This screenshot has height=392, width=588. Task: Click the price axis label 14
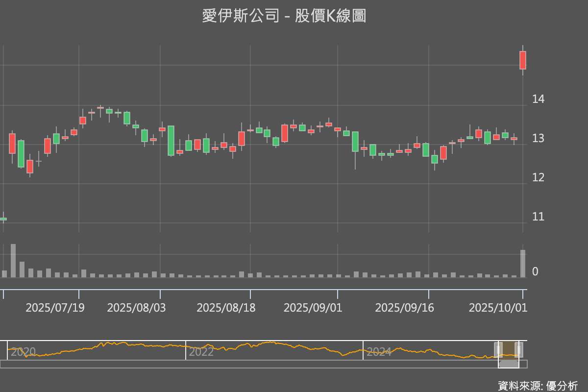pos(539,99)
